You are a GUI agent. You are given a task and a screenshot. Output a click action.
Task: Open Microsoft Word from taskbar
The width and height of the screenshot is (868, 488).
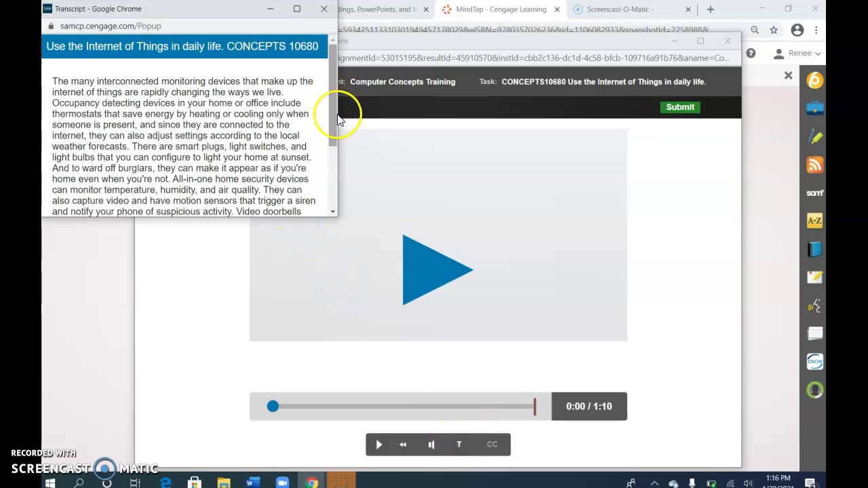click(x=253, y=483)
